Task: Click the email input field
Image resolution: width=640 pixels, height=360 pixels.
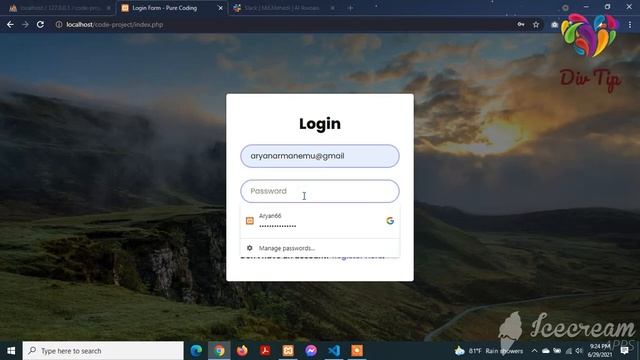Action: (320, 156)
